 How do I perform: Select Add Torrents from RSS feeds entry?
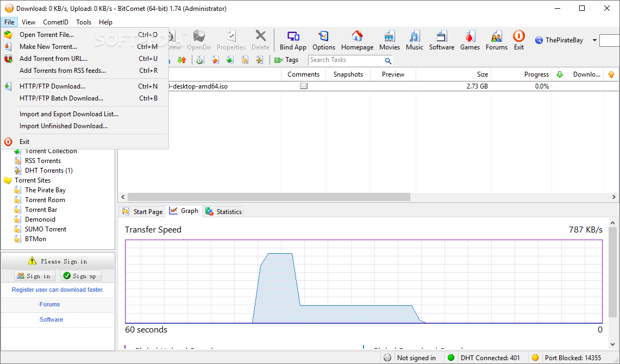pyautogui.click(x=85, y=71)
